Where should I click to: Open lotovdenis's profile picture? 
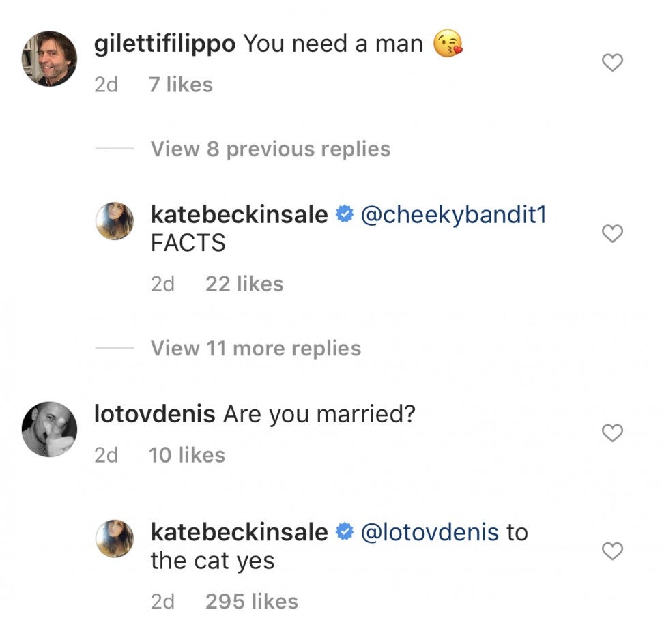pyautogui.click(x=50, y=428)
